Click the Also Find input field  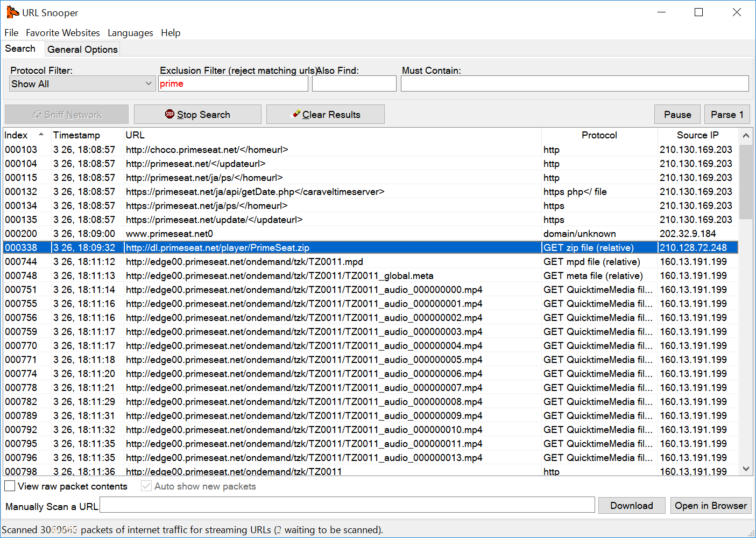point(354,83)
